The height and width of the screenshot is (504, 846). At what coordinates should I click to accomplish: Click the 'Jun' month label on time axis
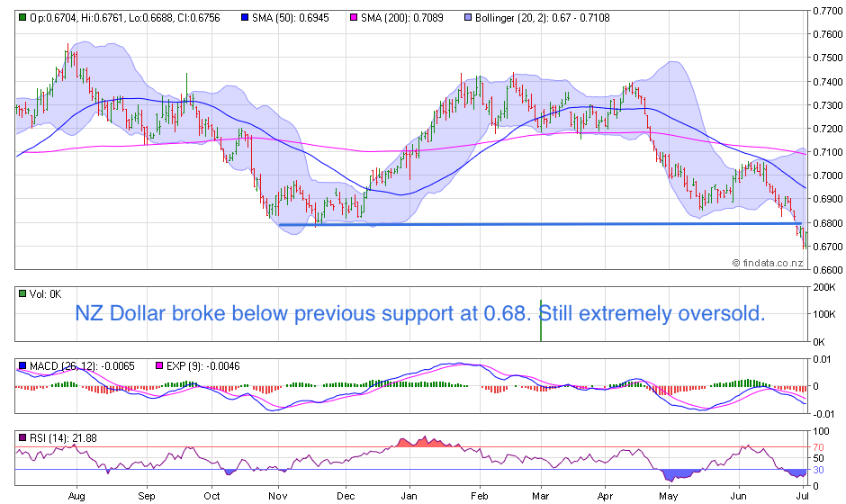[x=738, y=496]
